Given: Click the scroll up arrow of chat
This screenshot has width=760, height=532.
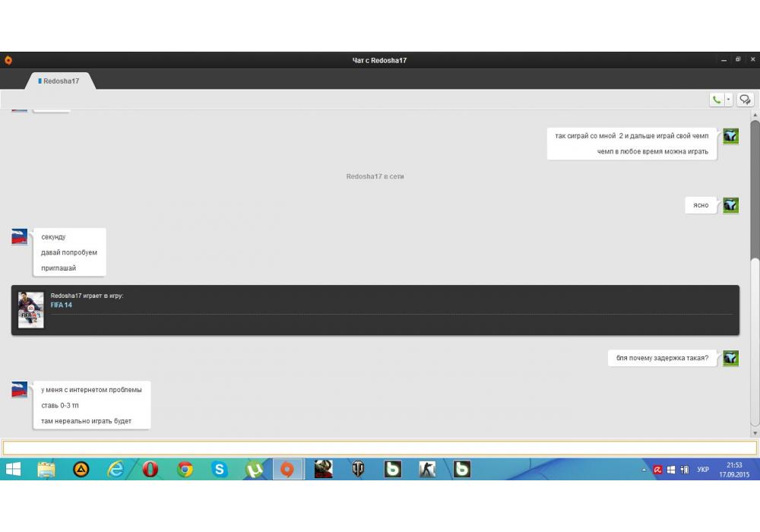Looking at the screenshot, I should (x=755, y=115).
